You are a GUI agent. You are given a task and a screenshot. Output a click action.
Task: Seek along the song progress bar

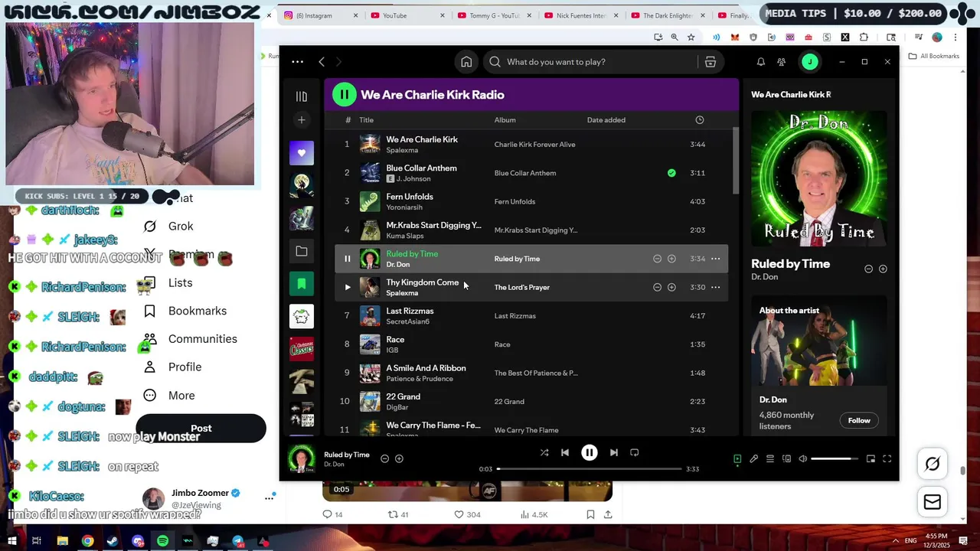click(x=590, y=468)
